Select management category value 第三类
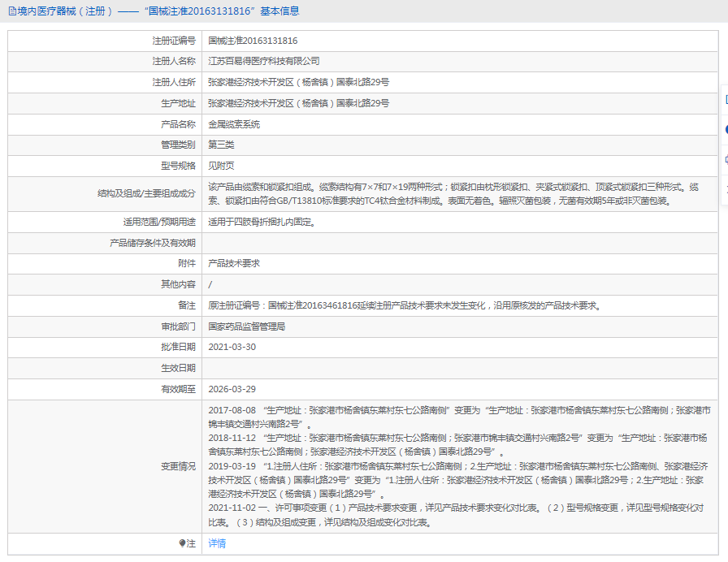This screenshot has width=728, height=562. (221, 145)
